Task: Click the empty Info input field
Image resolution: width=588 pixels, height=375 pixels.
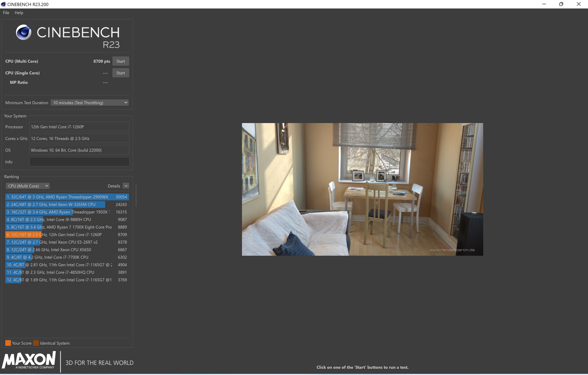Action: pos(79,162)
